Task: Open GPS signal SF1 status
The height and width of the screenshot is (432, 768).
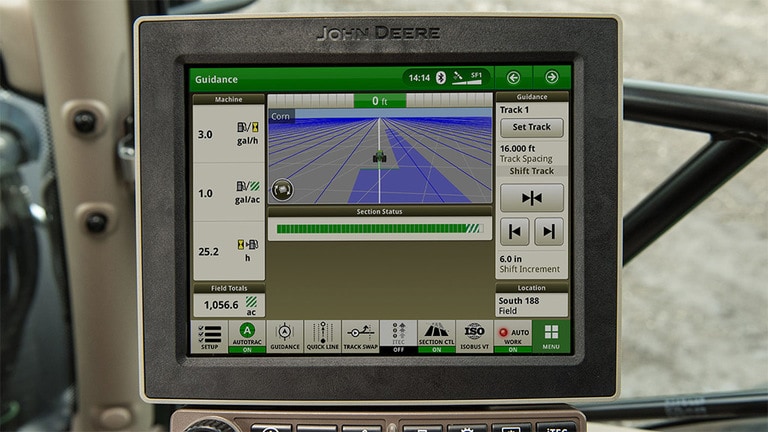Action: pos(468,77)
